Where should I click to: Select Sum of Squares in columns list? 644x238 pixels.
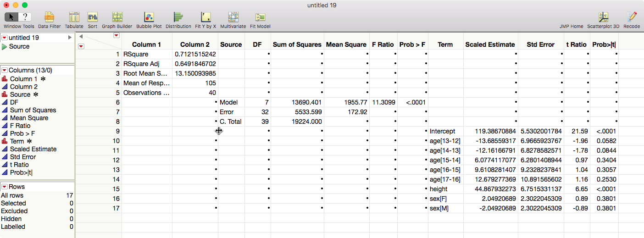pos(33,110)
